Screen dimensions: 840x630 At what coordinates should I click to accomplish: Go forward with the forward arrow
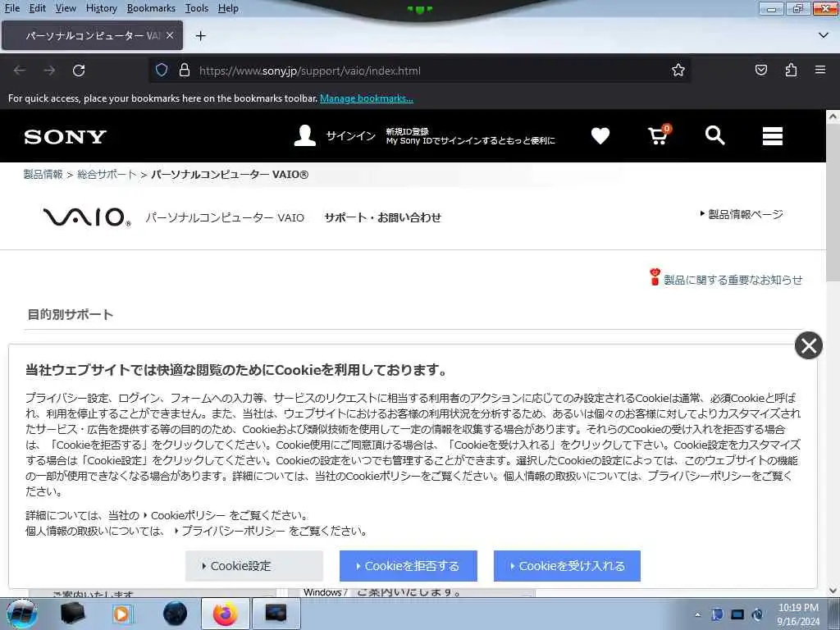point(49,71)
